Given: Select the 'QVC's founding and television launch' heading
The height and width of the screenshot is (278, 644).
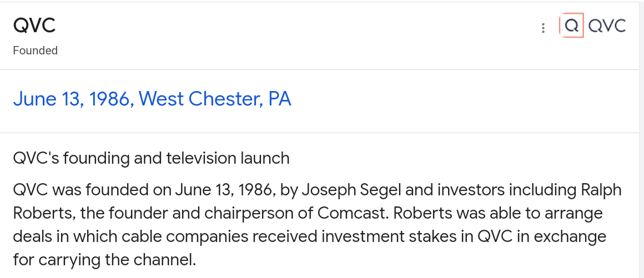Looking at the screenshot, I should [151, 158].
